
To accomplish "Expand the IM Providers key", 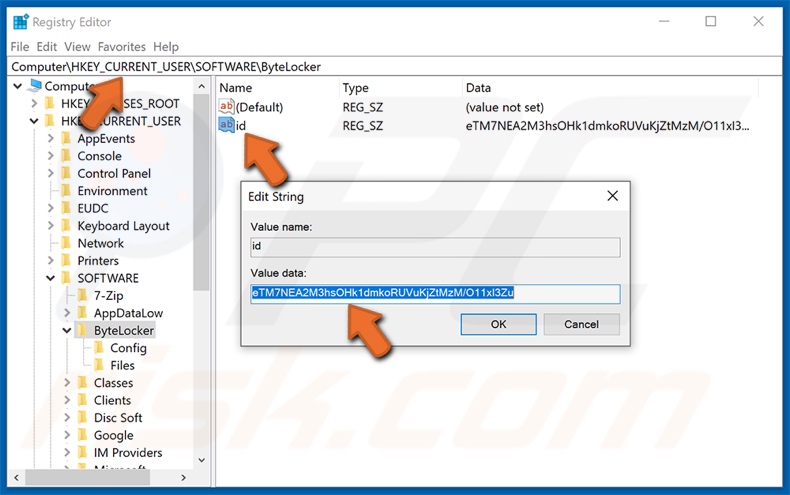I will 67,453.
